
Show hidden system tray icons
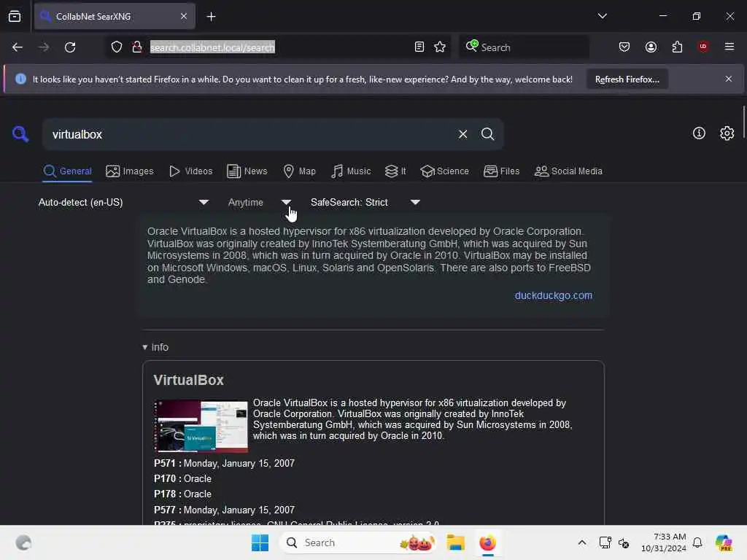pos(581,542)
